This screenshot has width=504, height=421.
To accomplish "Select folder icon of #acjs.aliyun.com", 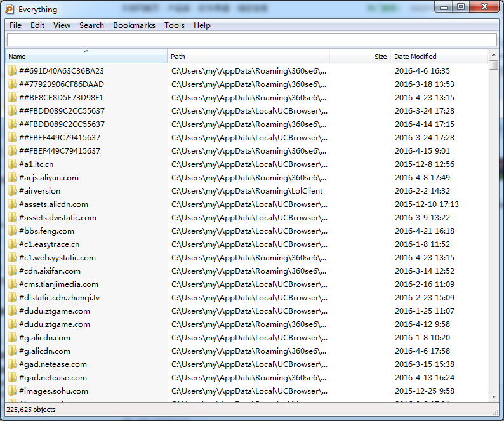I will coord(12,178).
